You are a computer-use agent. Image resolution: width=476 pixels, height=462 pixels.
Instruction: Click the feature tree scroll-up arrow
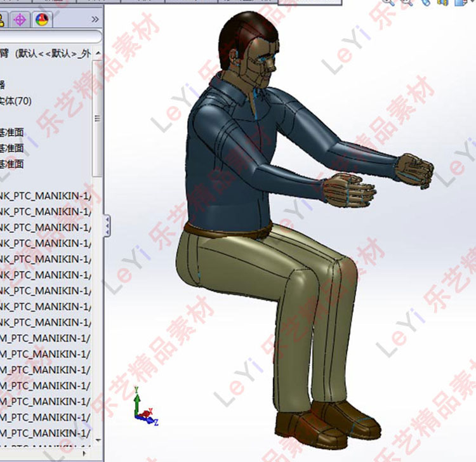(98, 53)
